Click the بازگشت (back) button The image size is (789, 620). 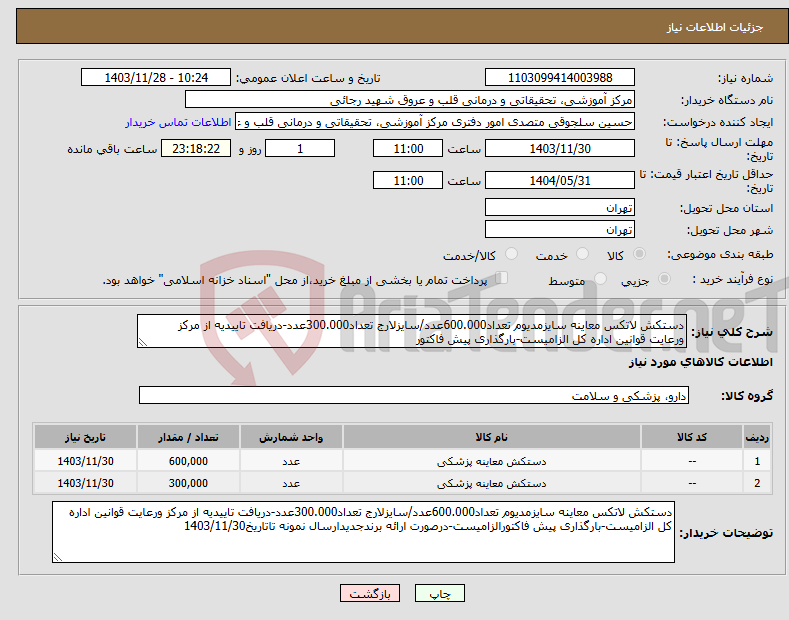(370, 593)
